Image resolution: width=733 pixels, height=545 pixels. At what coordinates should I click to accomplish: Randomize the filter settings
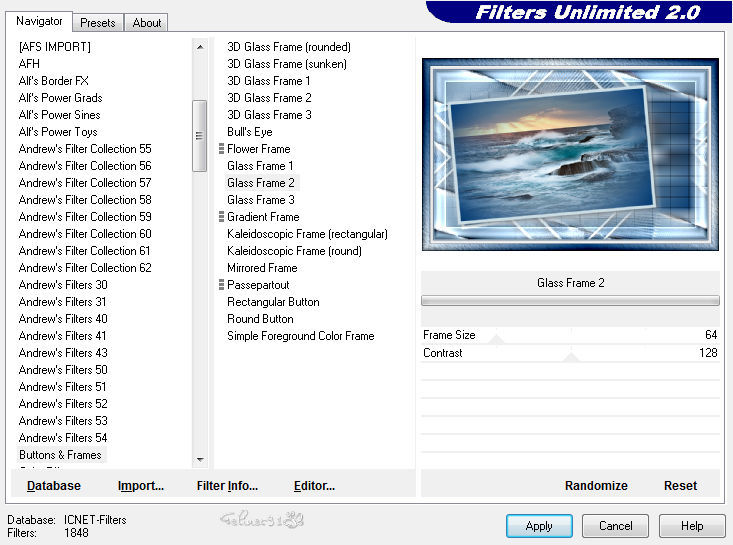click(596, 485)
